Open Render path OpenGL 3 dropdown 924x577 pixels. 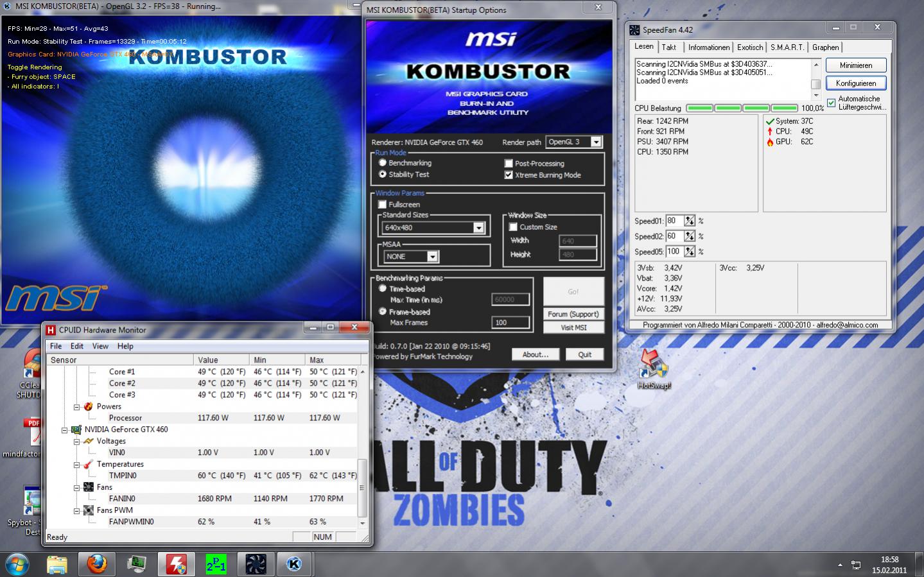point(573,142)
